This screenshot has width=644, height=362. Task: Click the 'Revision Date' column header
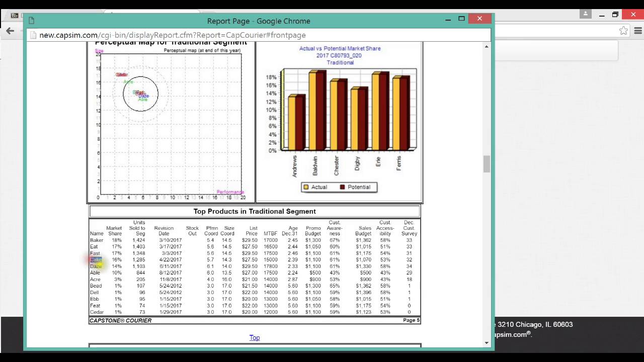click(164, 231)
